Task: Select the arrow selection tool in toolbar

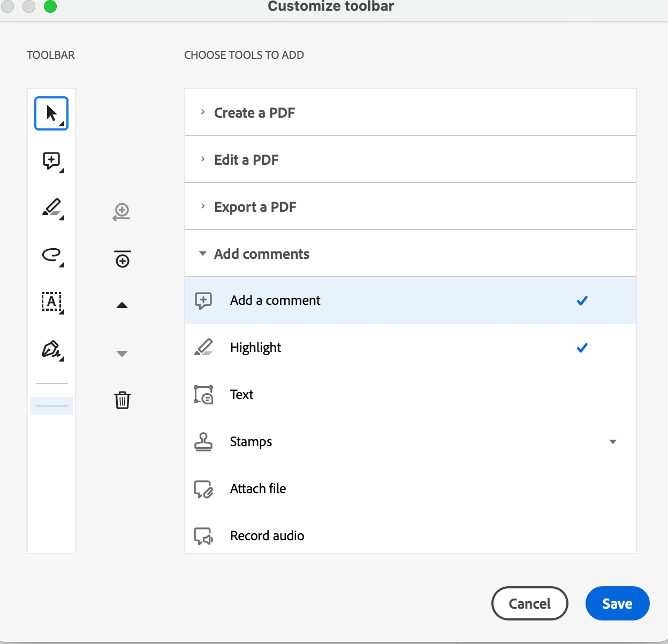Action: (x=51, y=113)
